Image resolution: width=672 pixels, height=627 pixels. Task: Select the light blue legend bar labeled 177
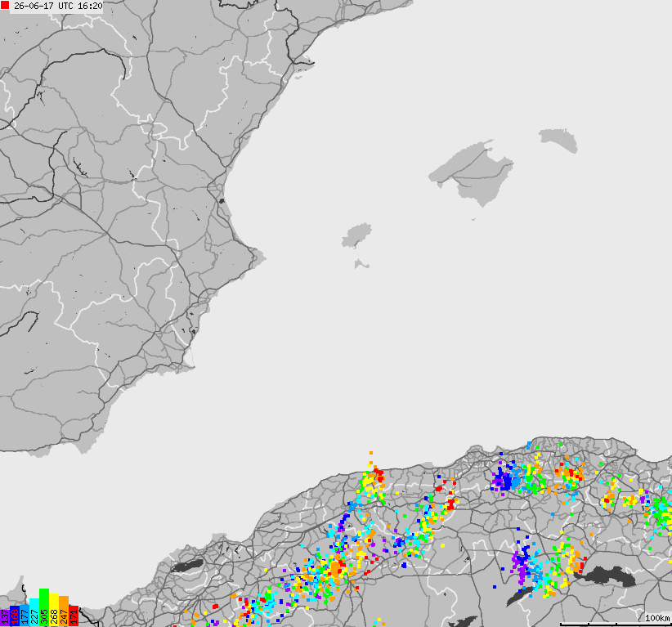click(25, 616)
